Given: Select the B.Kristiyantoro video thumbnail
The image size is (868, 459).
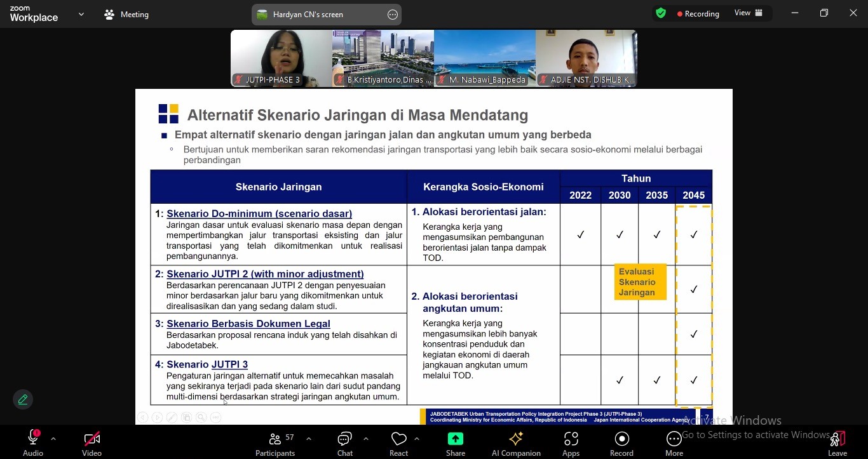Looking at the screenshot, I should click(383, 58).
